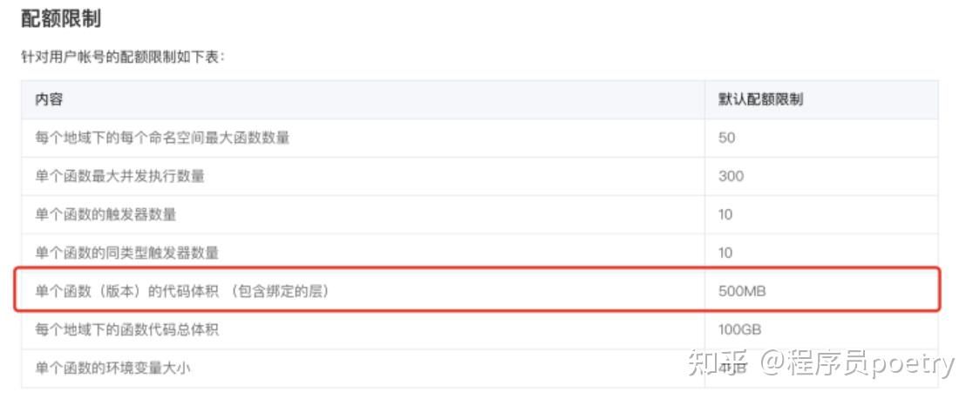This screenshot has width=980, height=406.
Task: Click the quota value 50
Action: pyautogui.click(x=726, y=138)
